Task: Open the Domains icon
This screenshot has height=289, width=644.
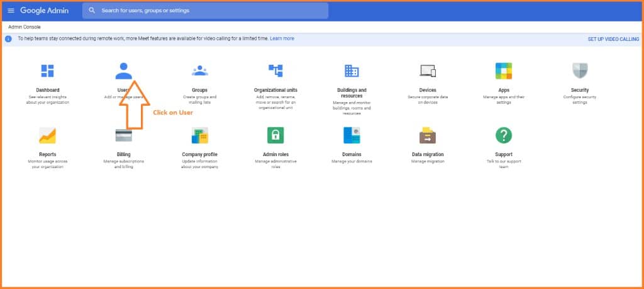Action: pos(352,135)
